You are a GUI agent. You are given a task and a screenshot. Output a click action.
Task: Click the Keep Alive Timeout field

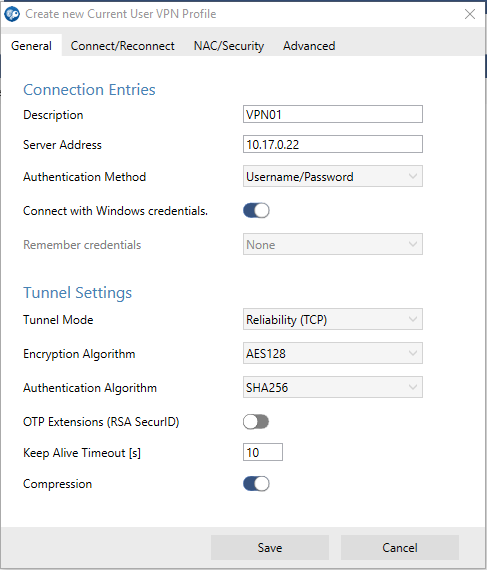(x=263, y=452)
